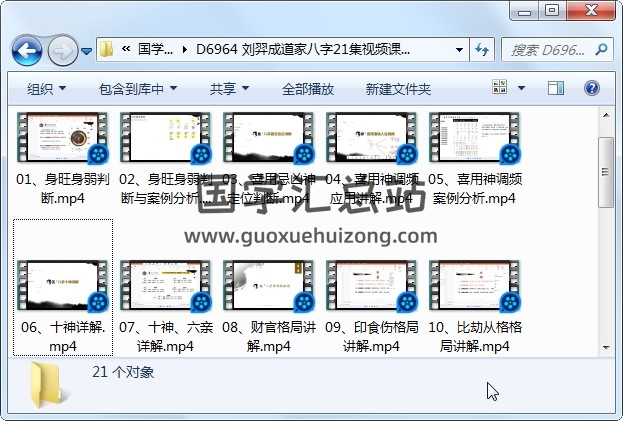Screen dimensions: 623x421
Task: Click the greyed-out Forward arrow button
Action: [62, 50]
